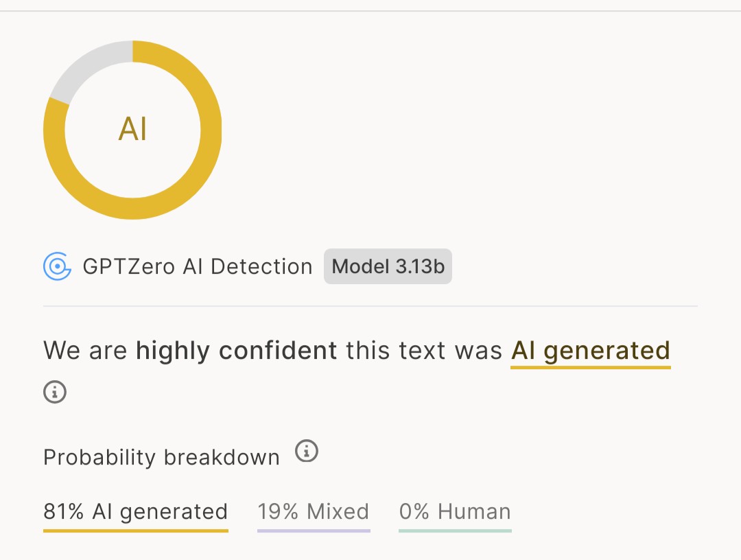
Task: Click the purple bar under 19% Mixed
Action: click(x=313, y=530)
